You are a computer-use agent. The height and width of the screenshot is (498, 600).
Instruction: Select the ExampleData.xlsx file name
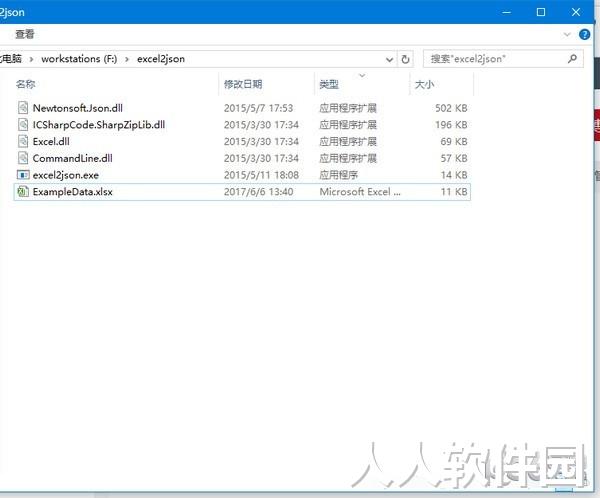73,192
